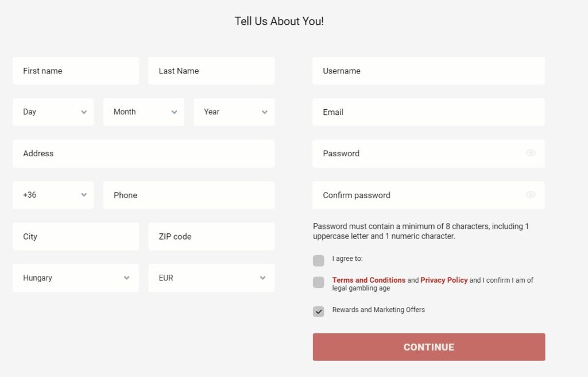Open the Year dropdown
Screen dimensions: 588x377
coord(234,112)
